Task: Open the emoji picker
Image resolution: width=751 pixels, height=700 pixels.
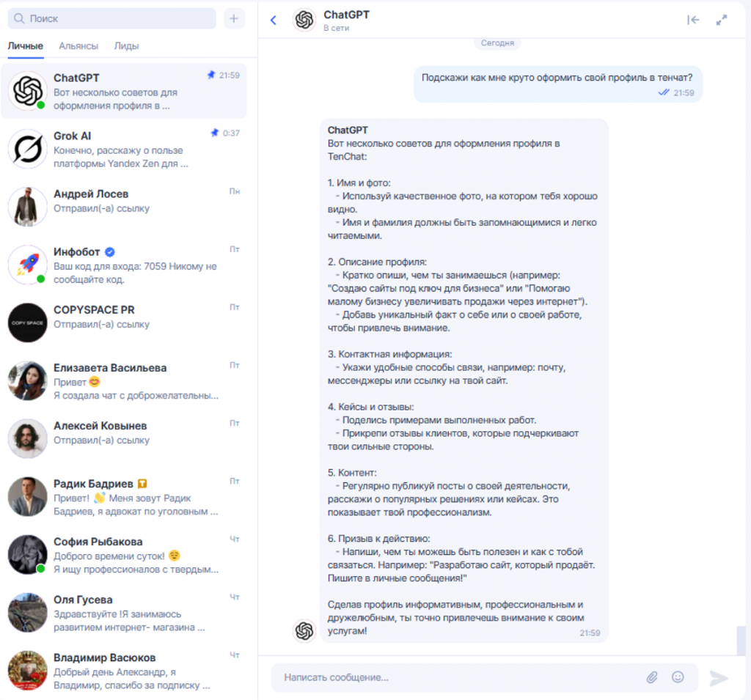Action: click(x=678, y=677)
